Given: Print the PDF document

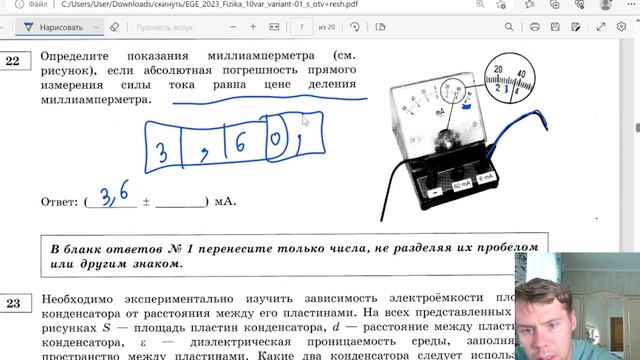Looking at the screenshot, I should [x=535, y=27].
